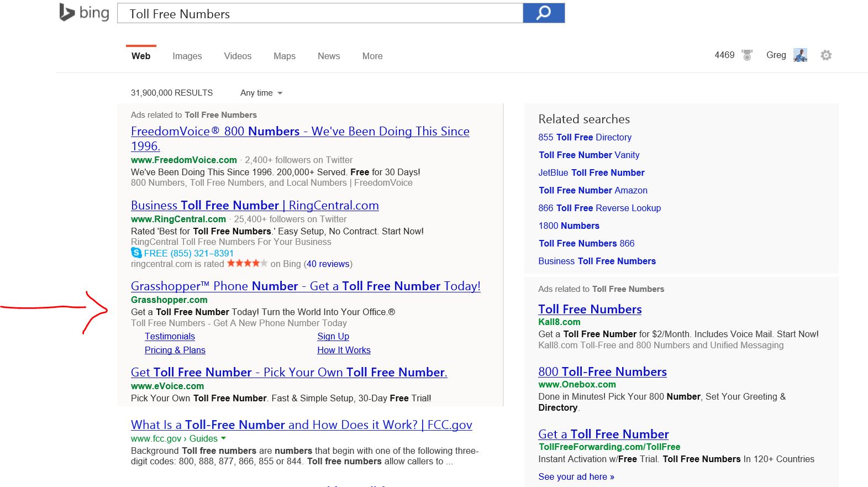Screen dimensions: 868x487
Task: Click the Skype call icon by RingCentral number
Action: [x=136, y=253]
